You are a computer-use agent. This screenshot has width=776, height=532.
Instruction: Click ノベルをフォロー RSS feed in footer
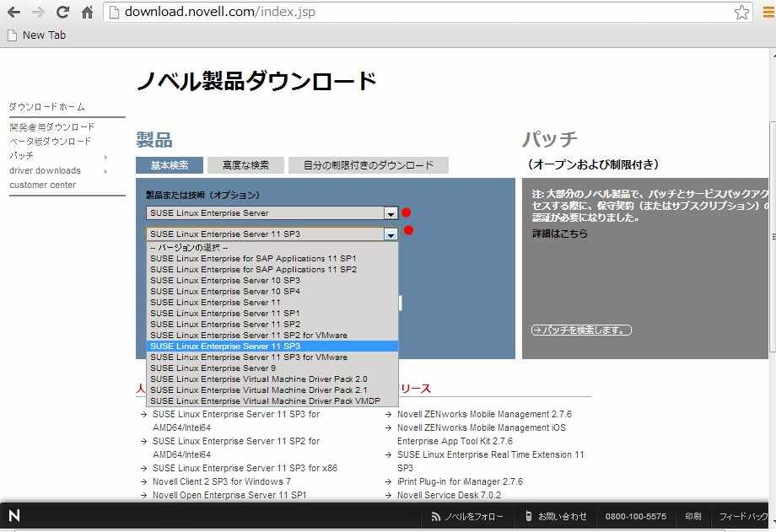point(467,517)
